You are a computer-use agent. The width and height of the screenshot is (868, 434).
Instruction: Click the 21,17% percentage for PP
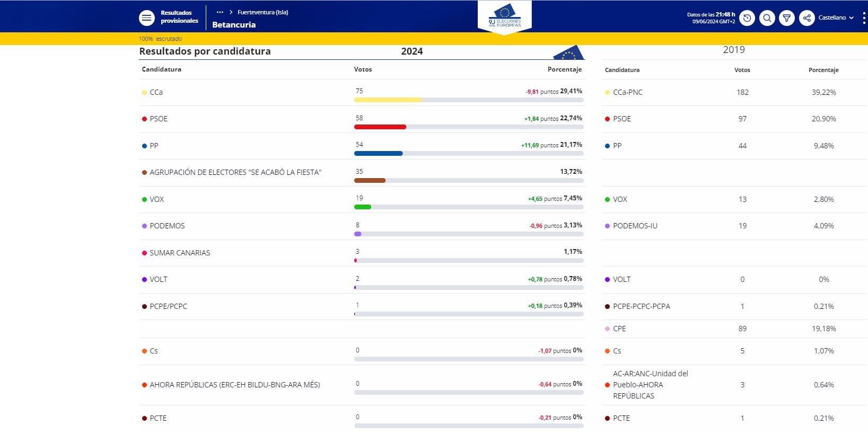(x=571, y=145)
